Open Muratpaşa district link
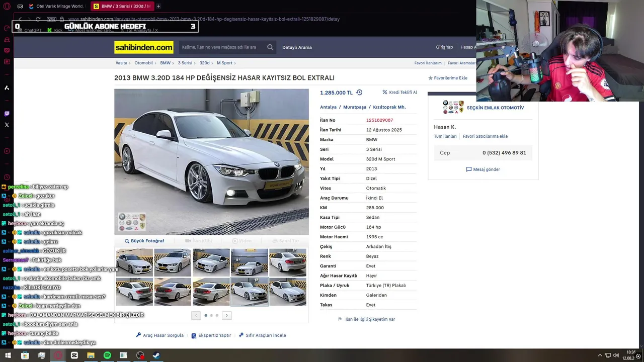 [355, 107]
